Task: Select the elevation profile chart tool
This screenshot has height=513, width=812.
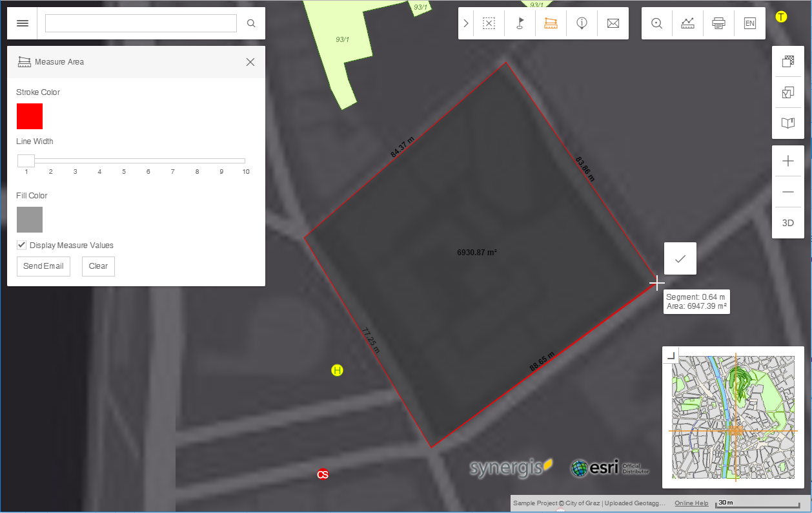Action: pyautogui.click(x=687, y=23)
